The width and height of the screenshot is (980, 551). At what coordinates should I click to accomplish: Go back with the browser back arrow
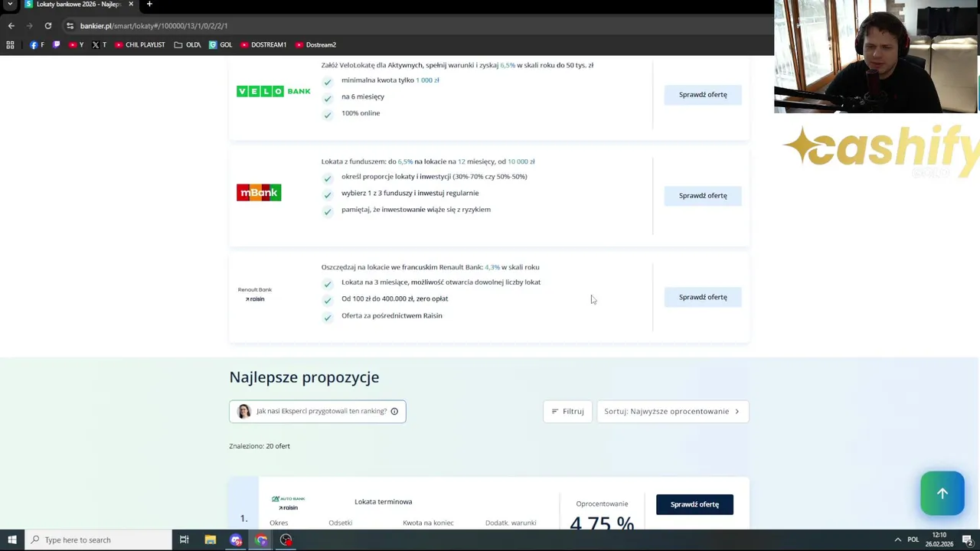[x=11, y=25]
